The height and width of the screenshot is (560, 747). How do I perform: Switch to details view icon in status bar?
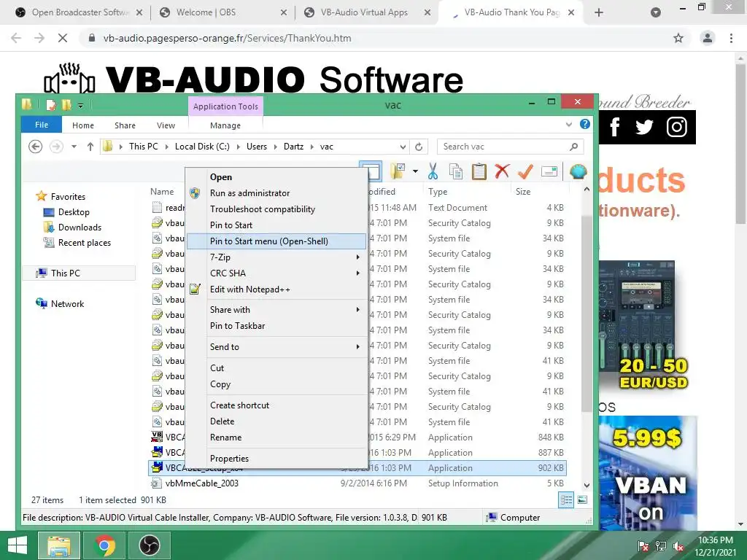coord(566,500)
